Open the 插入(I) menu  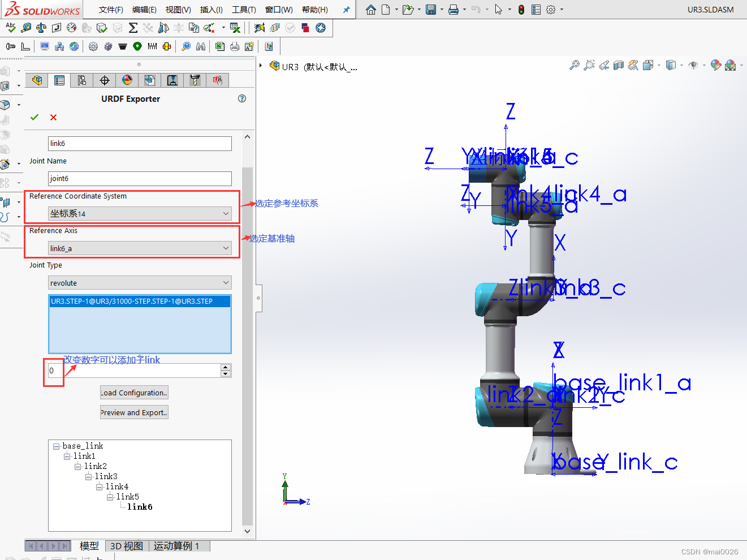tap(211, 9)
